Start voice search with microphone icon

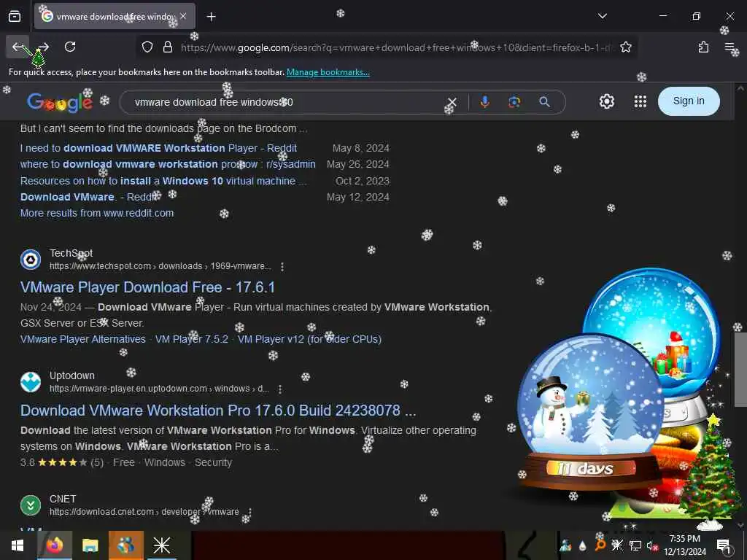tap(484, 102)
